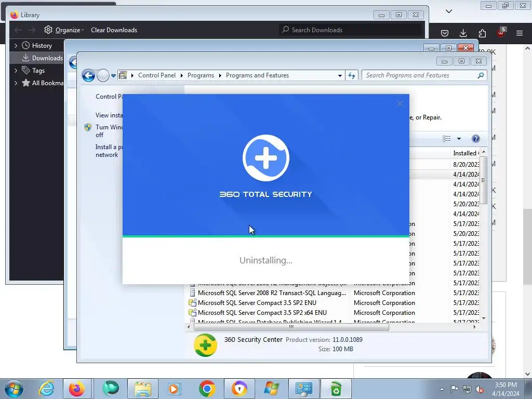Screen dimensions: 532x399
Task: Click the search magnifier in Control Panel
Action: pyautogui.click(x=481, y=75)
